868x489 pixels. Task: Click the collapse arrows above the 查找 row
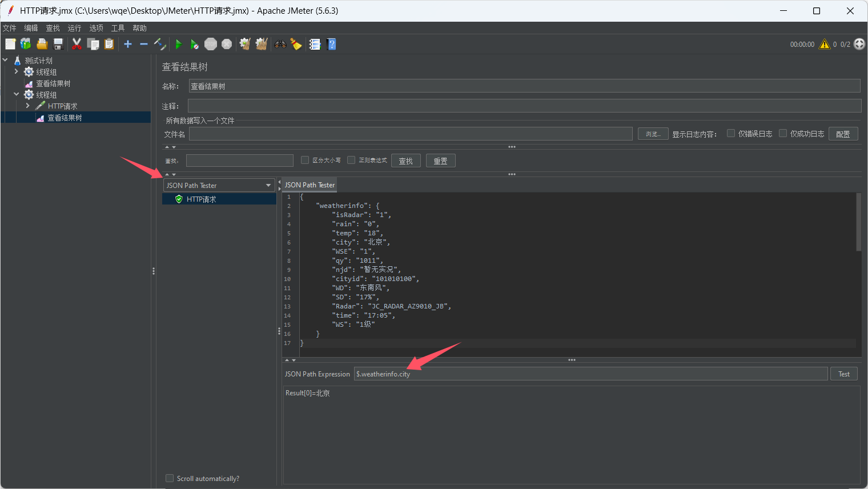(170, 147)
